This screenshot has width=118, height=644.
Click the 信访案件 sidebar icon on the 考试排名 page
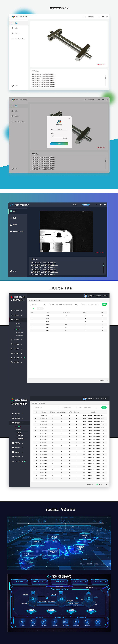tap(12, 353)
